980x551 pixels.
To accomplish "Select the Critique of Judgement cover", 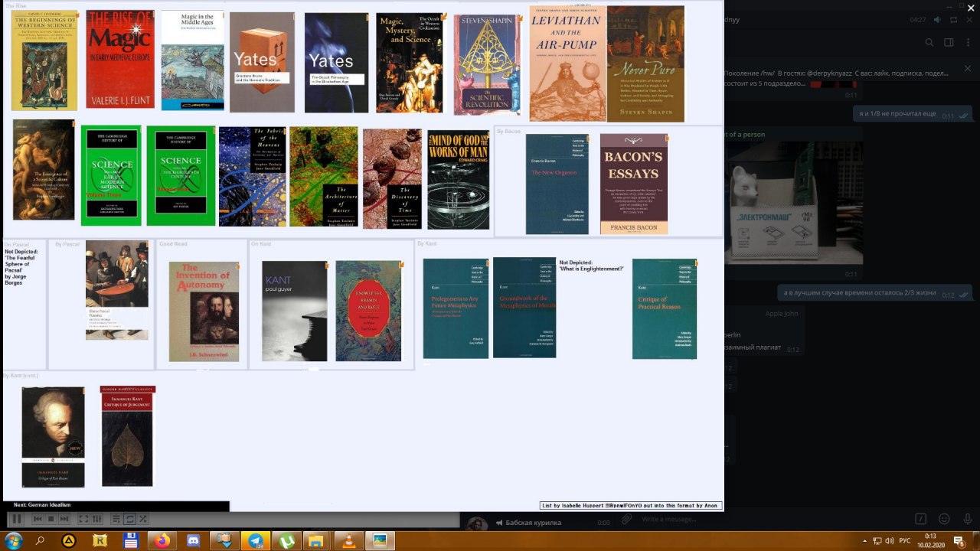I will pos(128,436).
